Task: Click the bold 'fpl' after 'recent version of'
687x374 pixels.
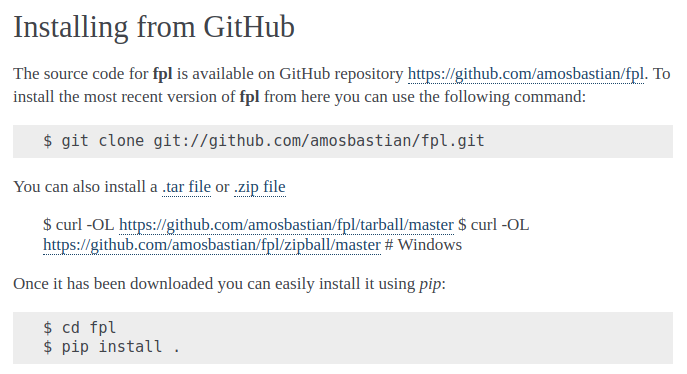Action: (249, 96)
